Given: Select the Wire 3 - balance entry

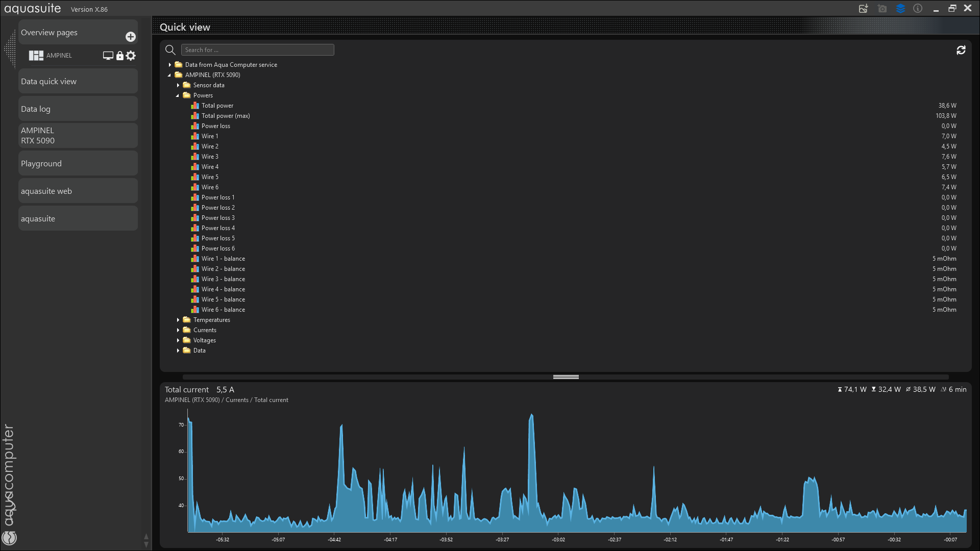Looking at the screenshot, I should pos(223,279).
